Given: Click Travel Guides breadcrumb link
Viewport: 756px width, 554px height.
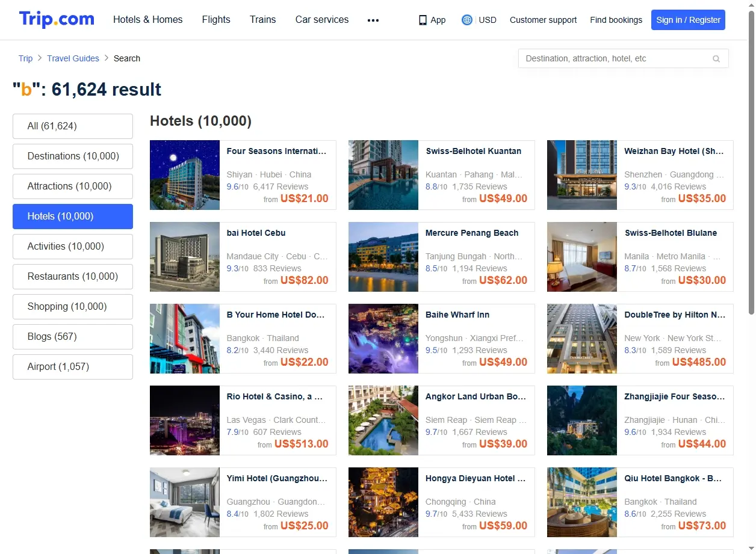Looking at the screenshot, I should pos(73,58).
